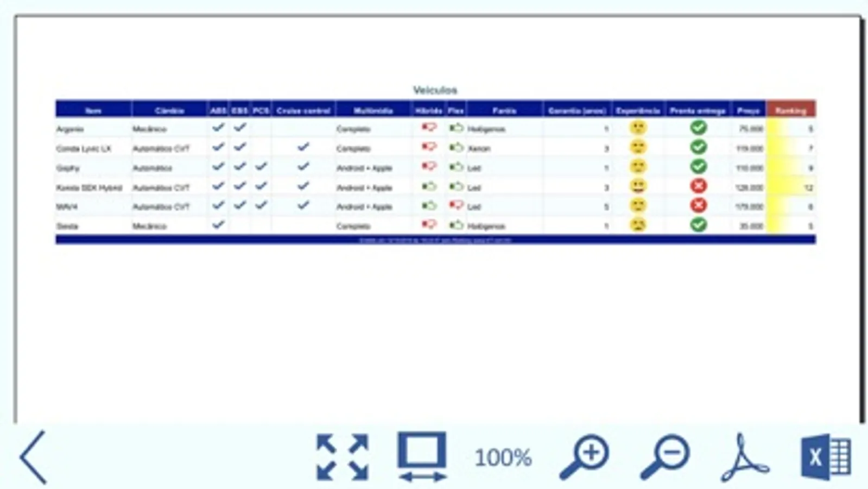This screenshot has width=868, height=489.
Task: Click the red Flex thumbs-down in WAV4 row
Action: (456, 205)
